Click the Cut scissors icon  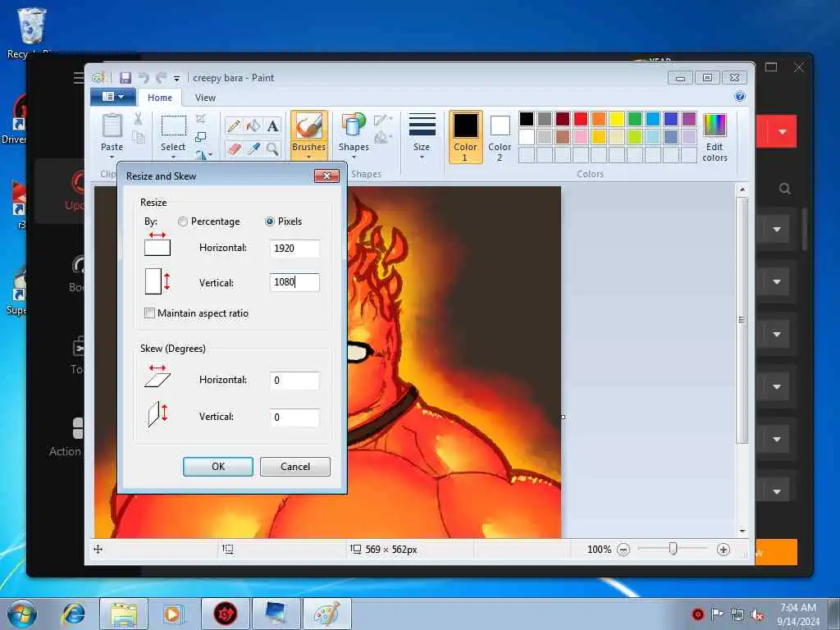tap(138, 119)
